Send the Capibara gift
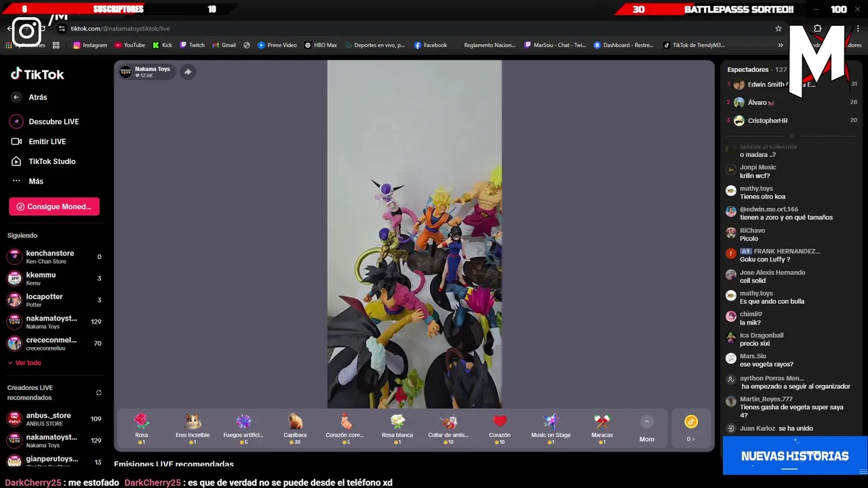The width and height of the screenshot is (868, 488). (295, 429)
